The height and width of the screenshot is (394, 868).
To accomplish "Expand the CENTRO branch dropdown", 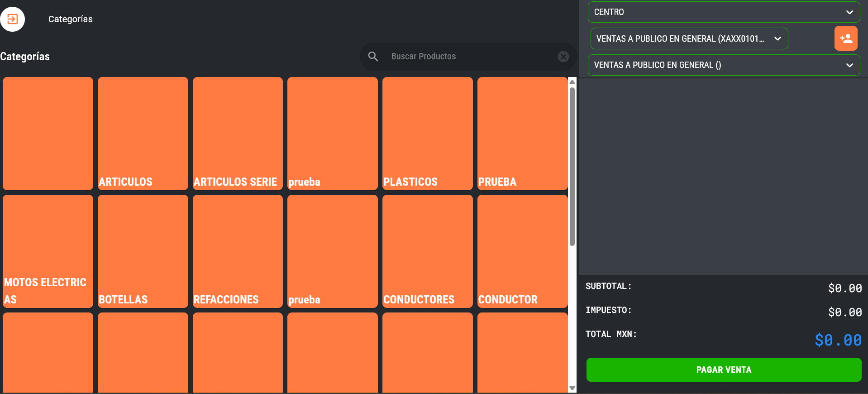I will (x=723, y=12).
